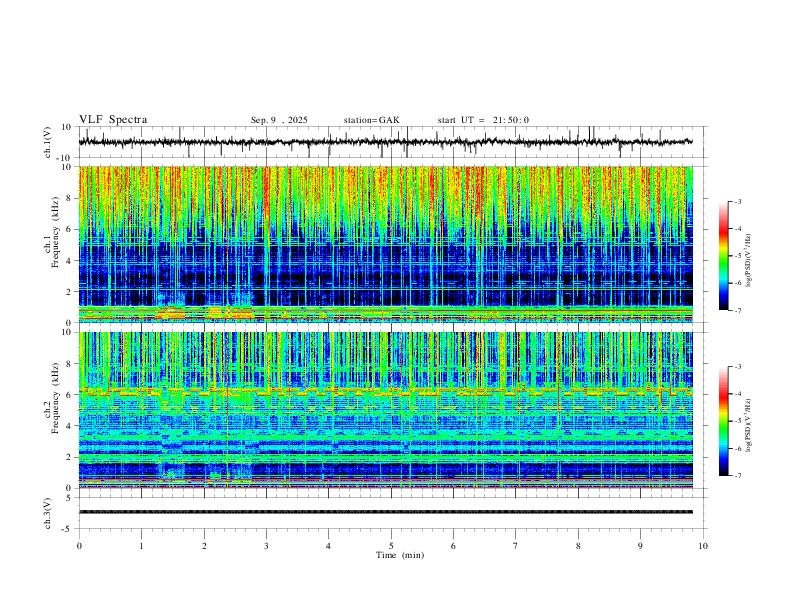Click the ch.1 voltage waveform trace panel
The width and height of the screenshot is (792, 612).
point(392,142)
